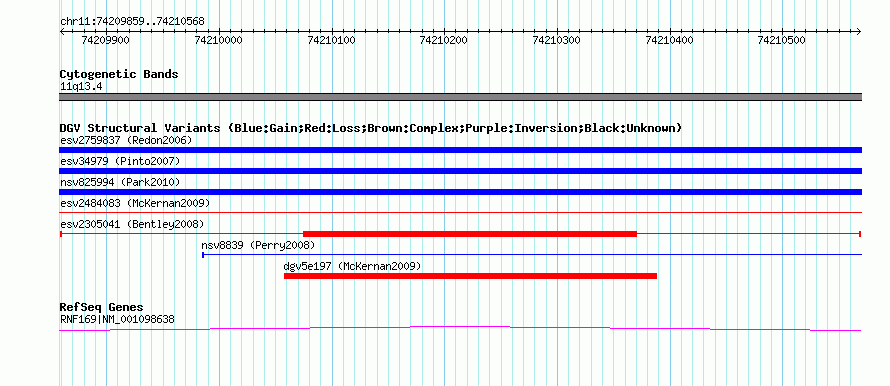Screen dimensions: 890x386
Task: Click the magenta RNF169 gene line
Action: click(x=460, y=328)
